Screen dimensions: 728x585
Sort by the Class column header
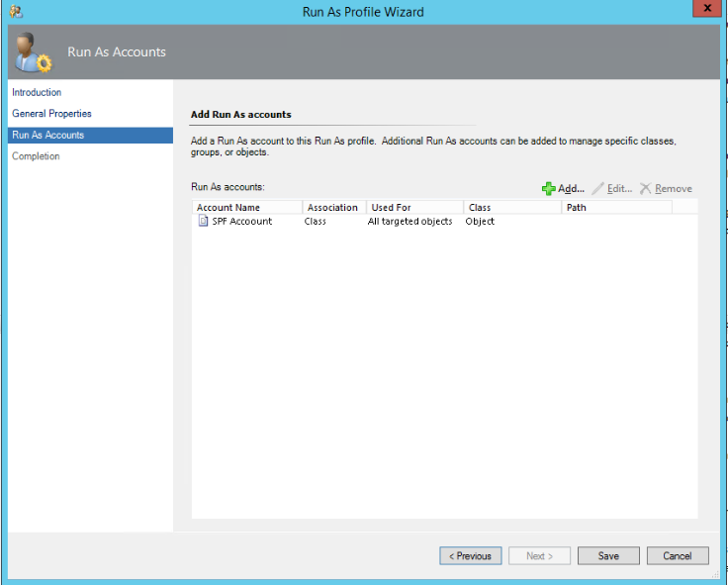coord(511,207)
